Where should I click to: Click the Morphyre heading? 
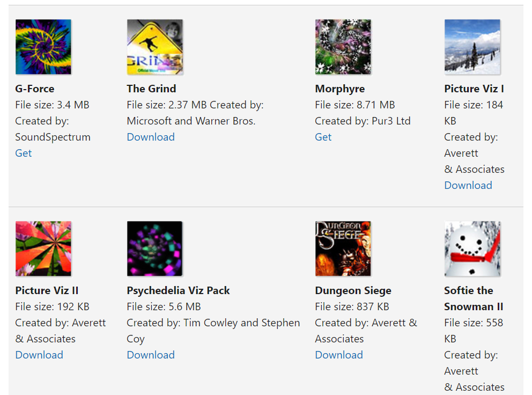pos(340,89)
